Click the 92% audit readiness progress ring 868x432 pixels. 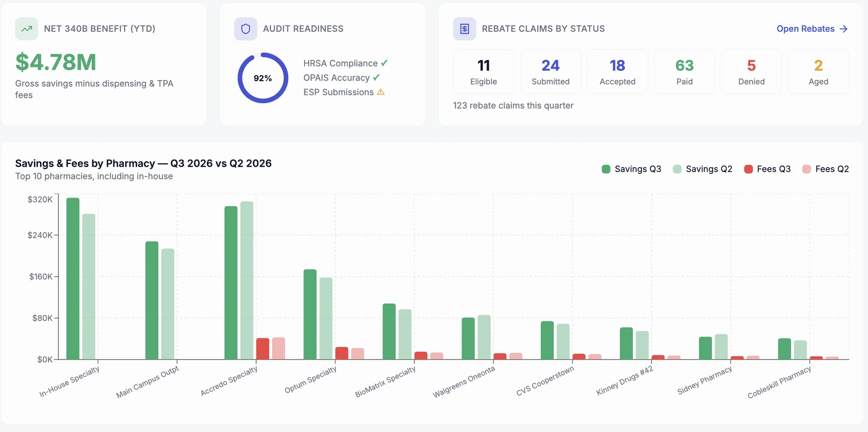pyautogui.click(x=263, y=78)
